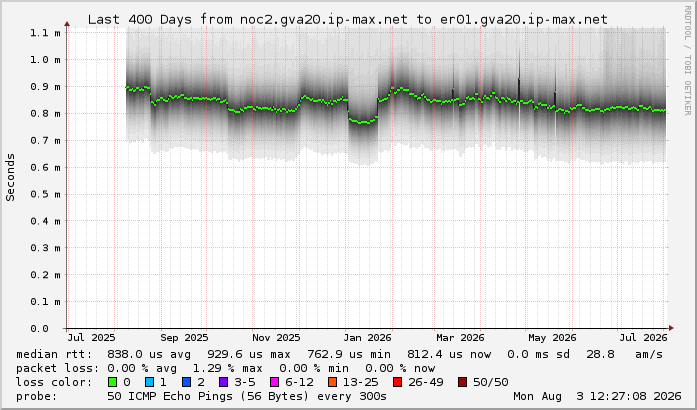Viewport: 697px width, 410px height.
Task: Click the '0.2 m' y-axis tick label
Action: [45, 275]
